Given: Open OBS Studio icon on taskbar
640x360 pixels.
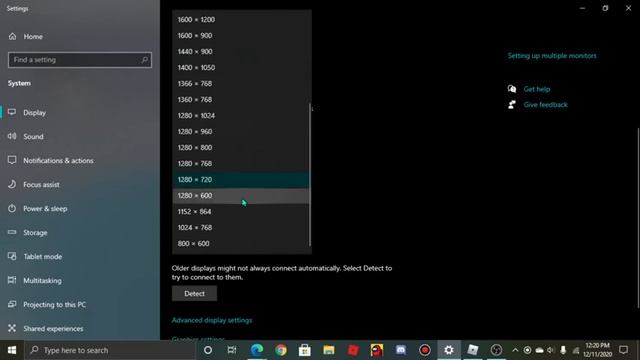Looking at the screenshot, I should click(496, 350).
